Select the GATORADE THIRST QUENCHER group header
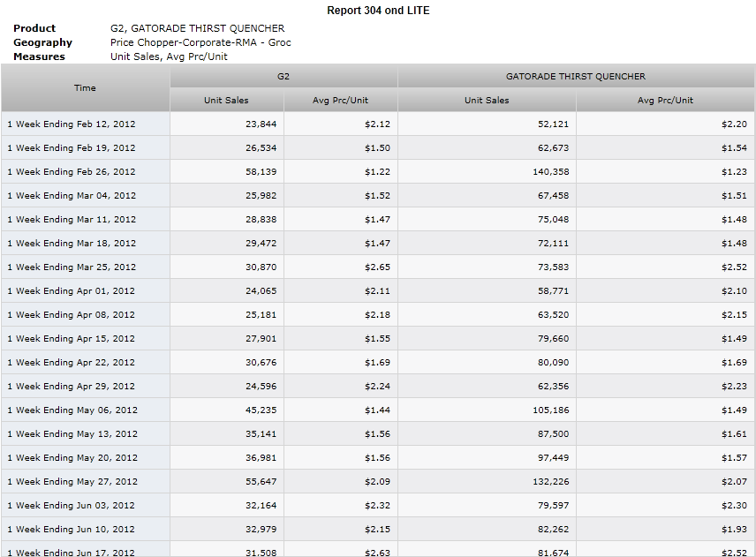 click(x=576, y=76)
